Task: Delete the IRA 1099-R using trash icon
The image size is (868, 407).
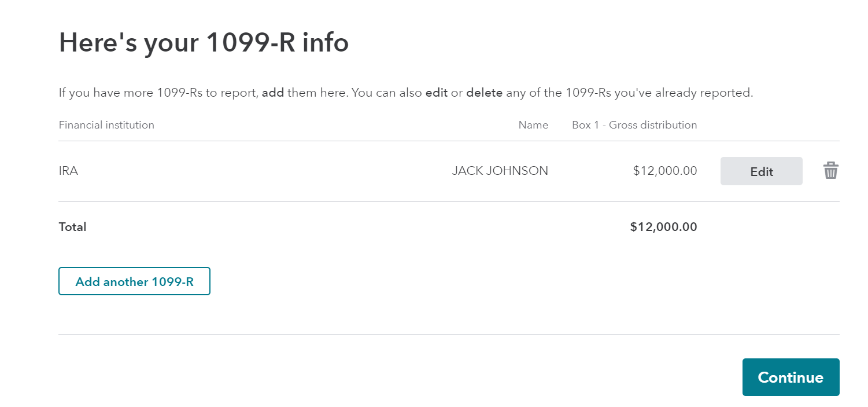Action: click(831, 171)
